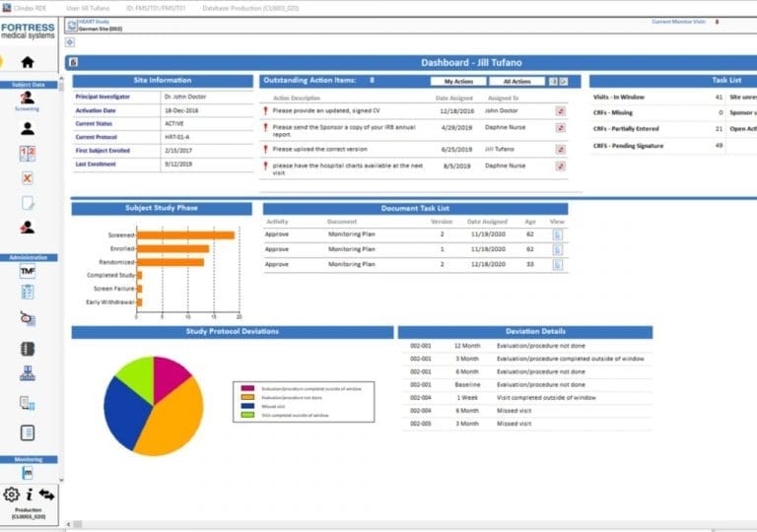Click the Current Monitor Visit link
The height and width of the screenshot is (532, 757).
(679, 21)
